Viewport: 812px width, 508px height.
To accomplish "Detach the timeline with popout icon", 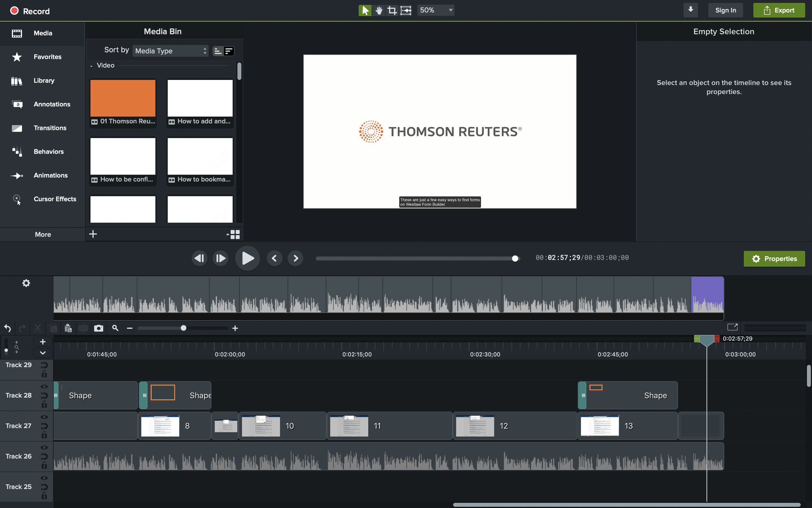I will tap(732, 327).
